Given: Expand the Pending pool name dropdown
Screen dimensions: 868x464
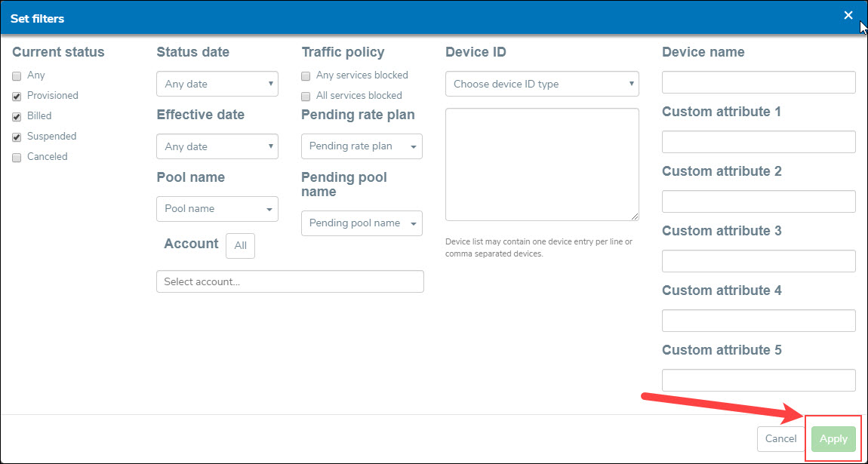Looking at the screenshot, I should [362, 223].
